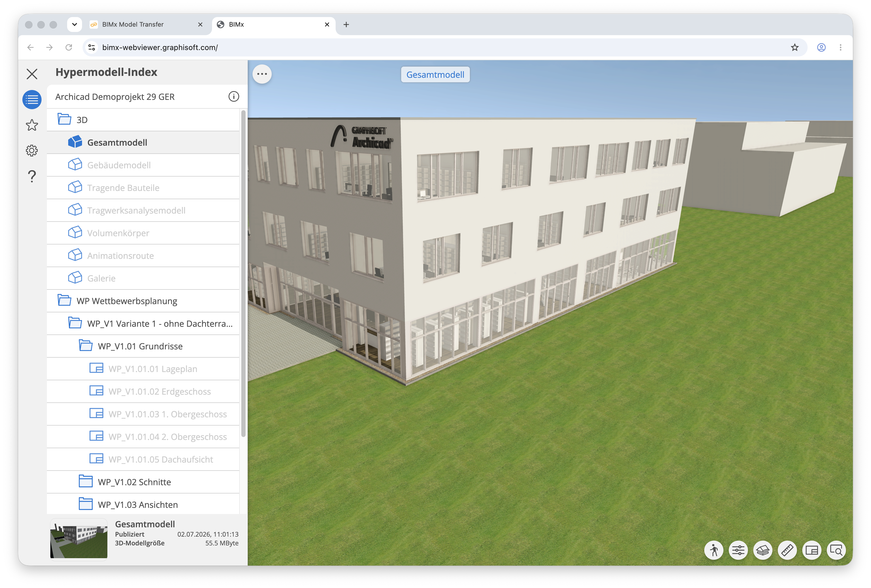Expand the WP_V1.02 Schnitte folder
This screenshot has height=588, width=871.
click(x=143, y=482)
